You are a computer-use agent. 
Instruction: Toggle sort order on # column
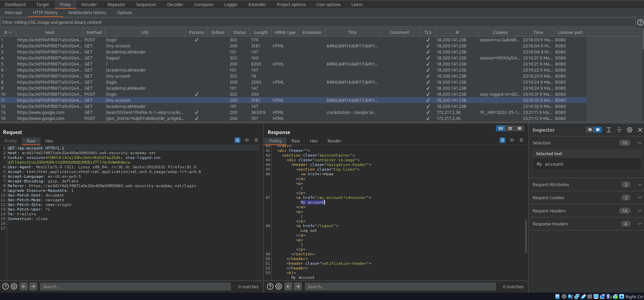8,32
